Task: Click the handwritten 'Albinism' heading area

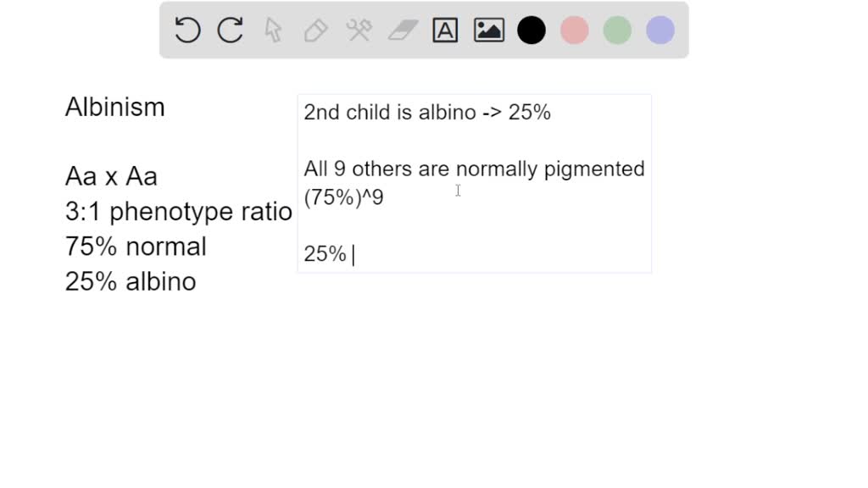Action: [x=114, y=107]
